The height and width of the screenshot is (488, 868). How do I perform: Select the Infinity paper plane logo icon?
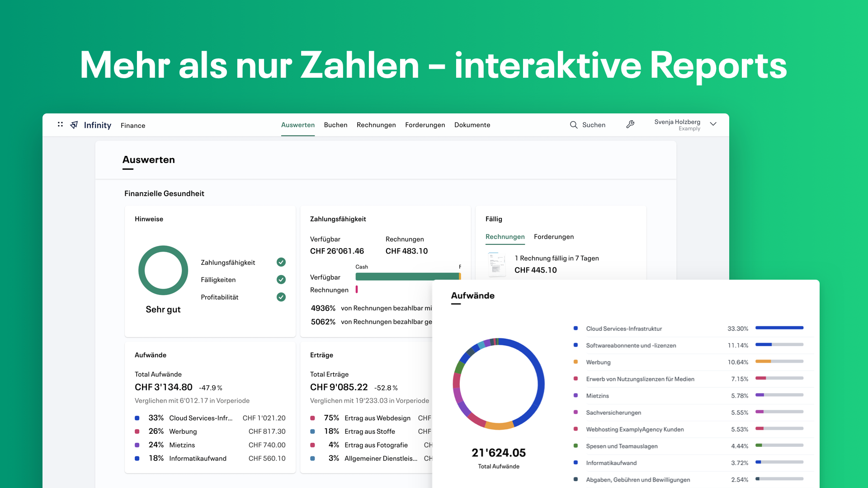(x=74, y=125)
